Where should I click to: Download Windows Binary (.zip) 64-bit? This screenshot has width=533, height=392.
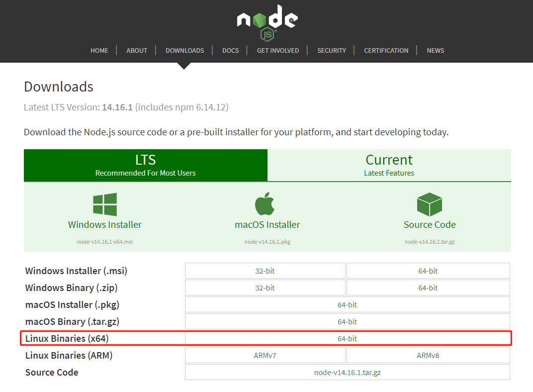pos(428,288)
